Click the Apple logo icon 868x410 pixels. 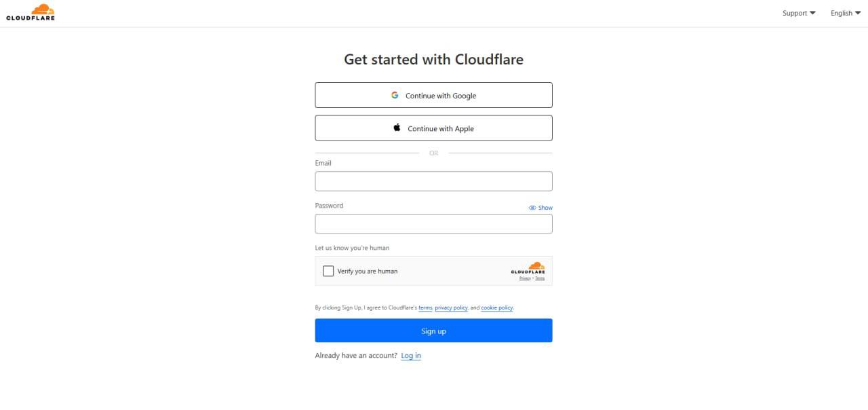(397, 128)
